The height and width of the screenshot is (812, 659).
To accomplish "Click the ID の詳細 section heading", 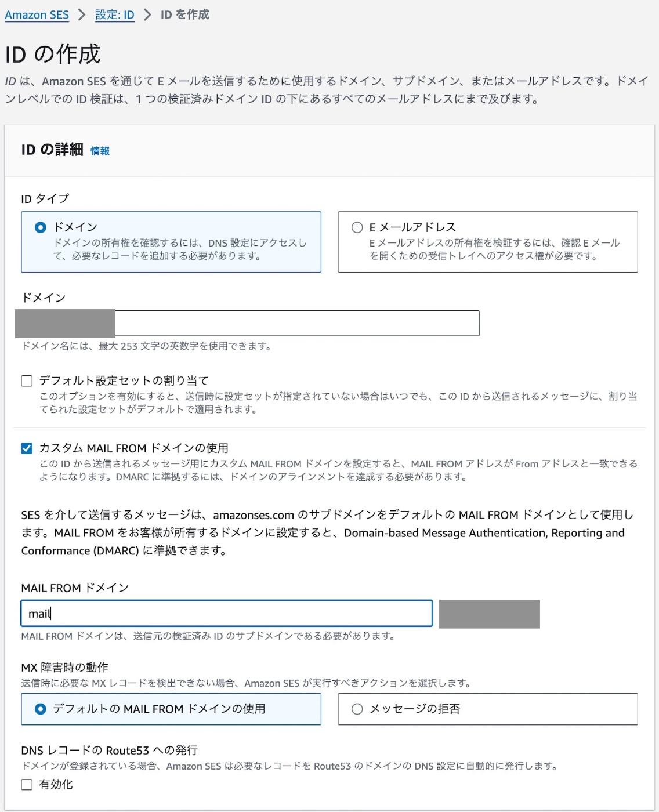I will pos(52,150).
